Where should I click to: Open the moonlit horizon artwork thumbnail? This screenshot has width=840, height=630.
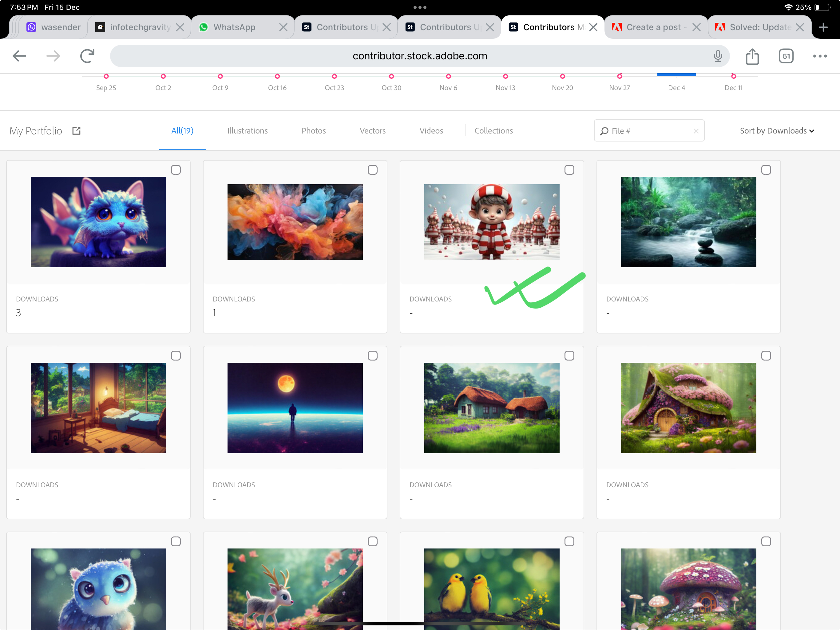click(295, 408)
